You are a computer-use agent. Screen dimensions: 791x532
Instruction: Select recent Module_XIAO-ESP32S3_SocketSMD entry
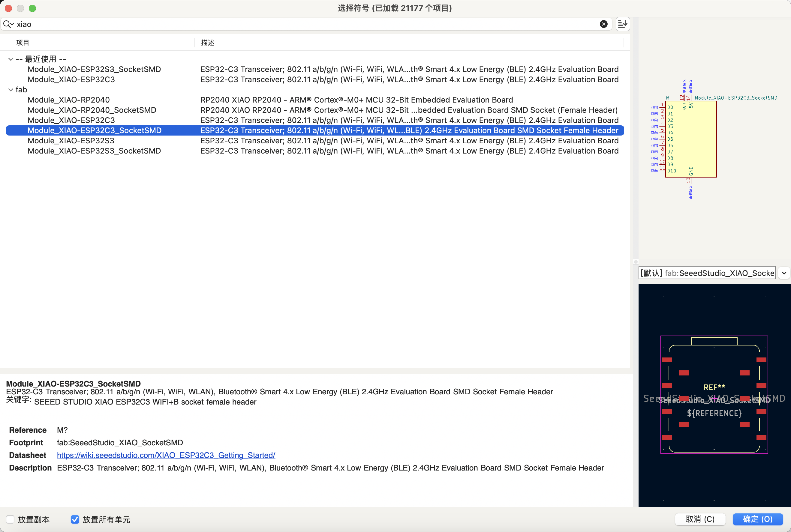315,69
